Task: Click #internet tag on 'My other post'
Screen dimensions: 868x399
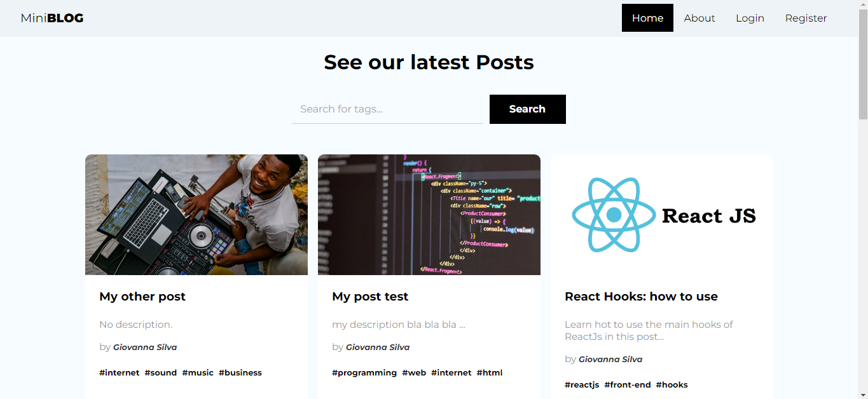Action: click(x=120, y=373)
